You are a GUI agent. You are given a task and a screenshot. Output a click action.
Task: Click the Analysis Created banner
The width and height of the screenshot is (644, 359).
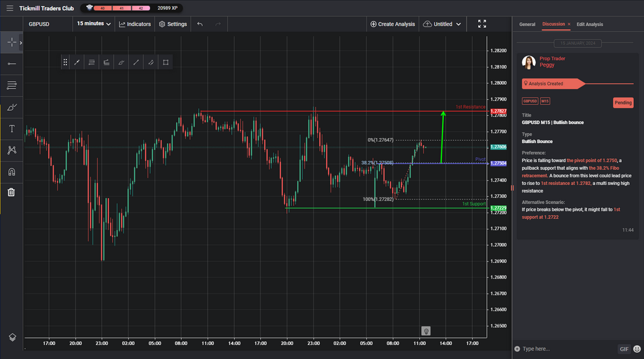pos(553,84)
